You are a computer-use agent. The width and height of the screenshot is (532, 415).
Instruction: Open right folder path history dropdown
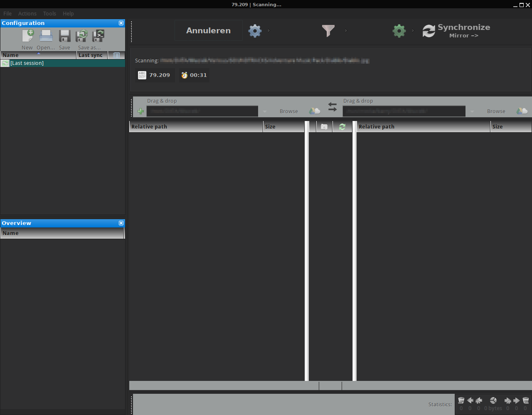point(472,111)
